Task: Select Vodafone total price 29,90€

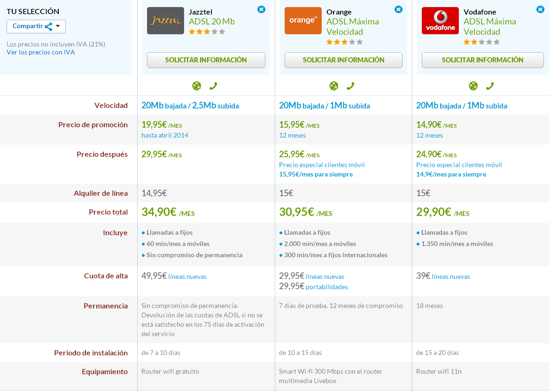Action: (x=442, y=212)
